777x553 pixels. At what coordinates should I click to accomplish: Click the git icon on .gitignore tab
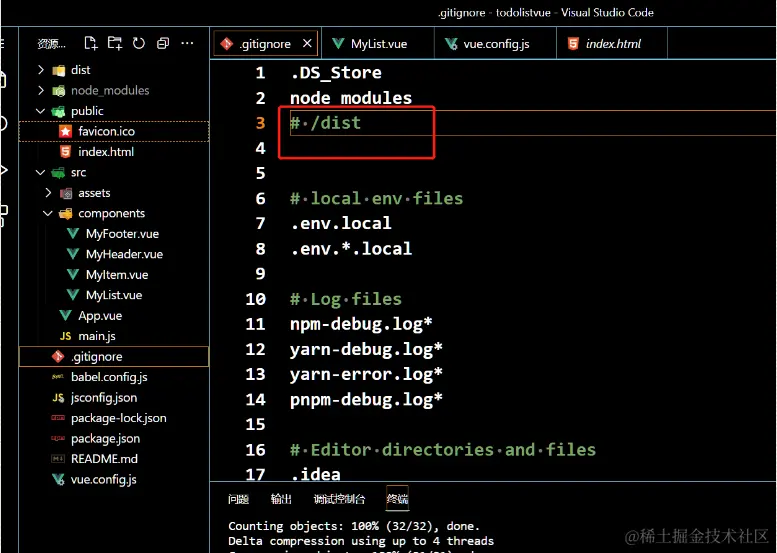pyautogui.click(x=226, y=44)
